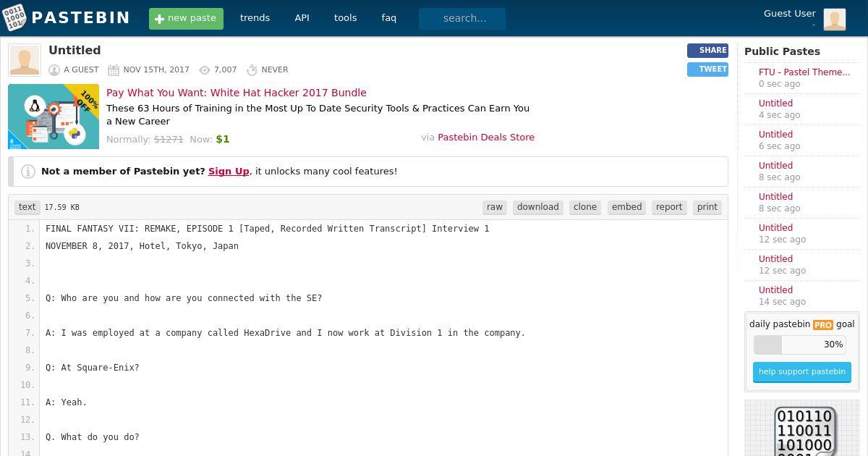Click the daily PRO goal progress bar
The height and width of the screenshot is (456, 868).
coord(799,345)
